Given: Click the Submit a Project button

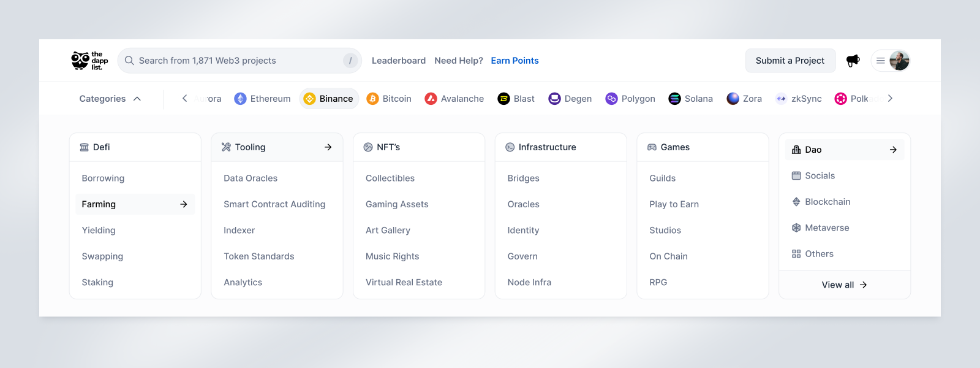Looking at the screenshot, I should [x=790, y=61].
